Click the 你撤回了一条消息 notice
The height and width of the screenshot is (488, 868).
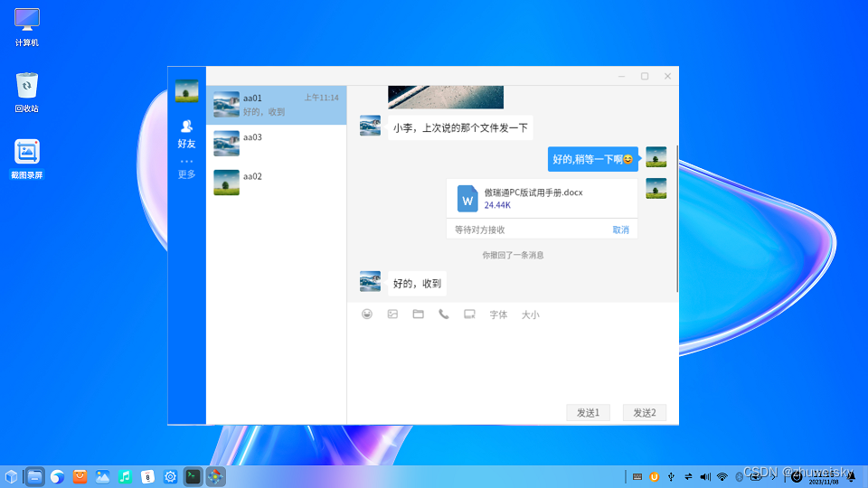coord(513,255)
